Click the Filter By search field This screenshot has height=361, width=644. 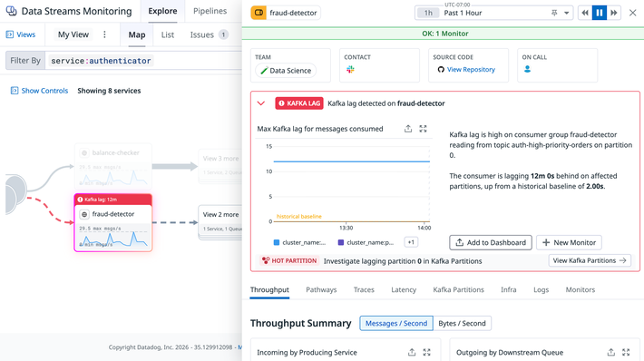click(x=143, y=61)
